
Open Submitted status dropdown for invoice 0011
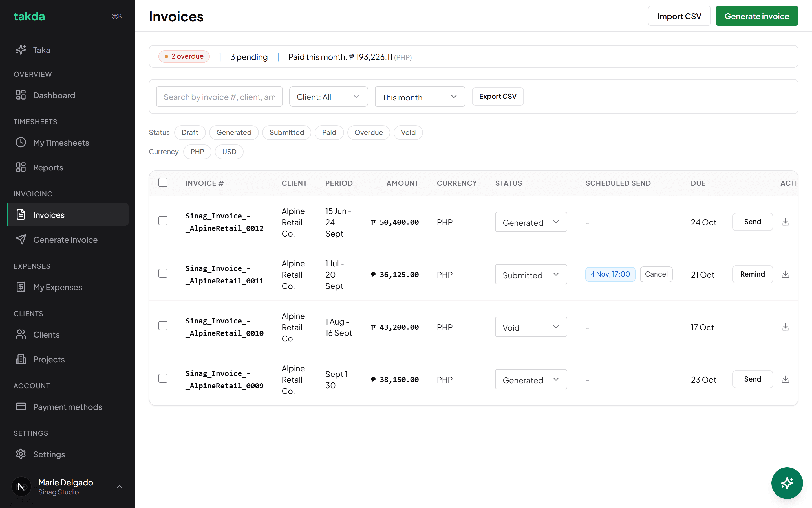click(531, 275)
